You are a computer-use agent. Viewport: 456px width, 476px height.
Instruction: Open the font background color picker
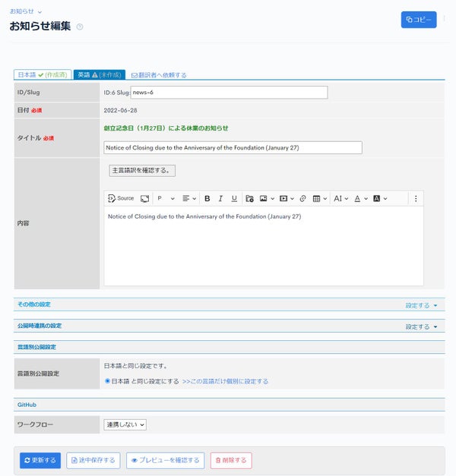(380, 199)
